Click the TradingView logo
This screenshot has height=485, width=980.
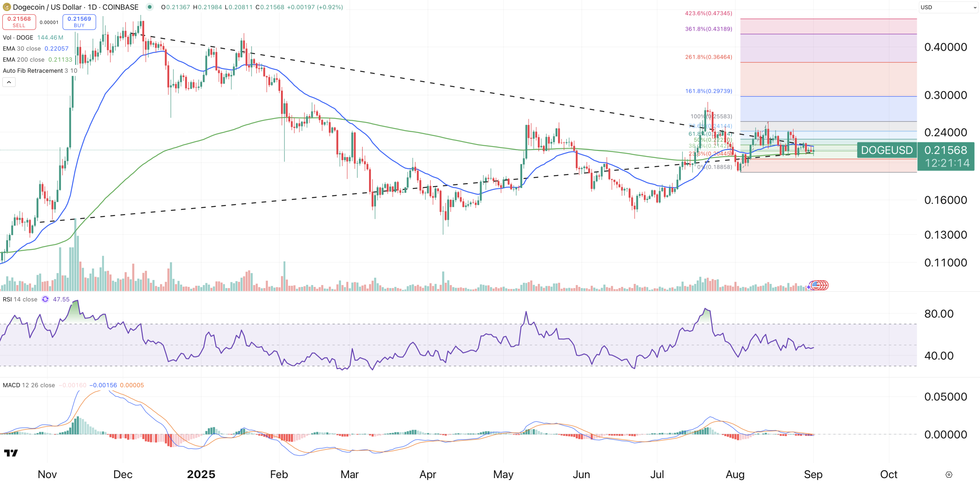pyautogui.click(x=11, y=453)
